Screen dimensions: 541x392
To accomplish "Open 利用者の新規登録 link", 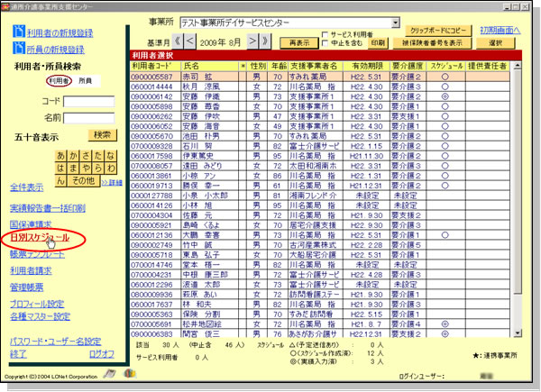I will [60, 33].
